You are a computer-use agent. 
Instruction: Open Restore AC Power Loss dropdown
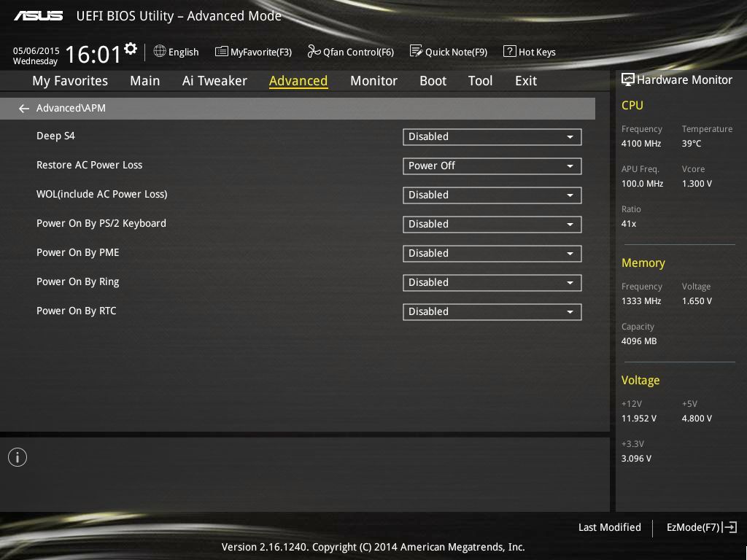coord(492,166)
